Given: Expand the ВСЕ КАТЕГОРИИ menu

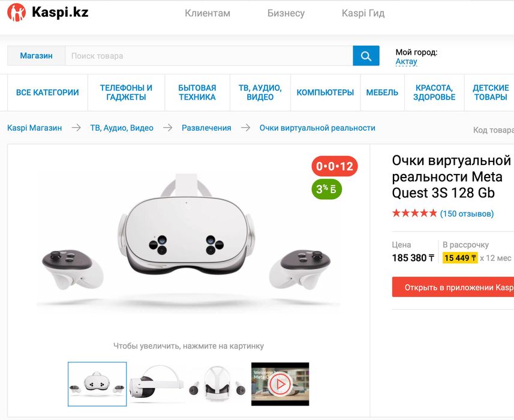Looking at the screenshot, I should click(47, 92).
